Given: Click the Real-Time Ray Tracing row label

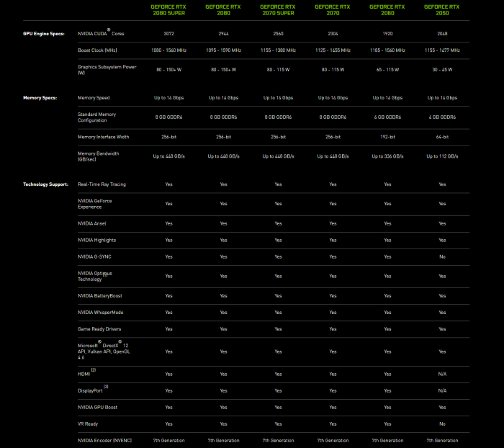Looking at the screenshot, I should pos(102,184).
